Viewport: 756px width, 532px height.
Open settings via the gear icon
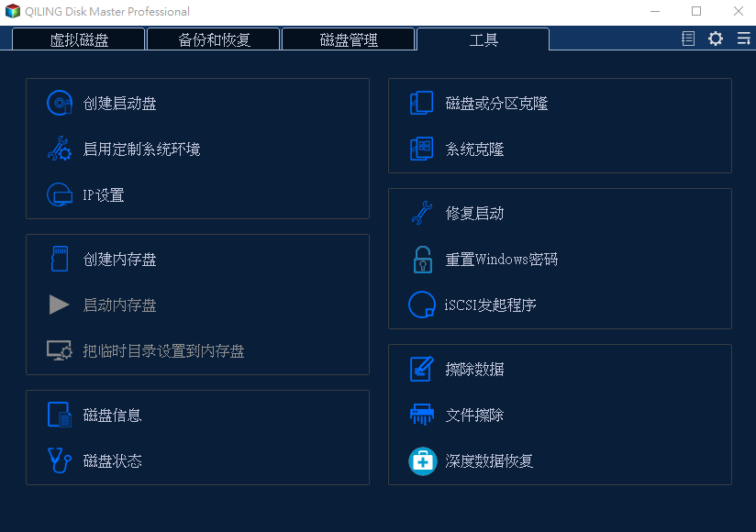click(716, 39)
